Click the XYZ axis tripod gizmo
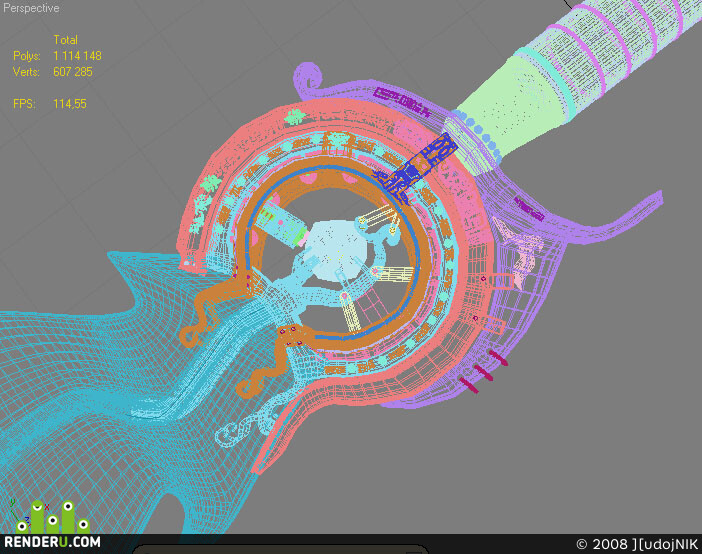The image size is (702, 554). (x=18, y=514)
